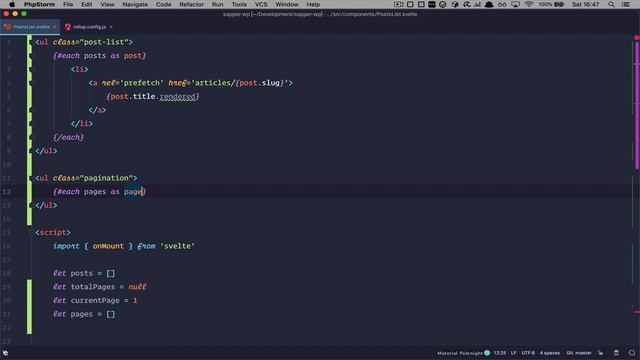
Task: Click the '{/each}' closing block
Action: coord(68,138)
